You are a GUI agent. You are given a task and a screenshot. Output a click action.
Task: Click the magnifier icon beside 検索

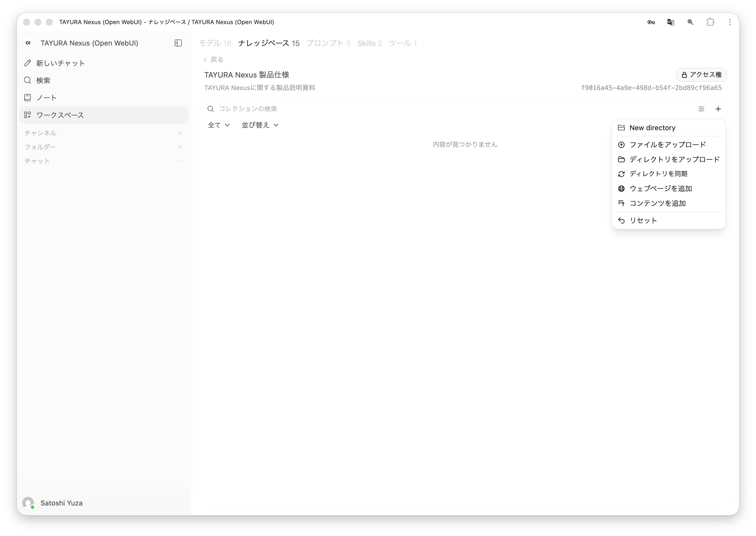[x=28, y=80]
